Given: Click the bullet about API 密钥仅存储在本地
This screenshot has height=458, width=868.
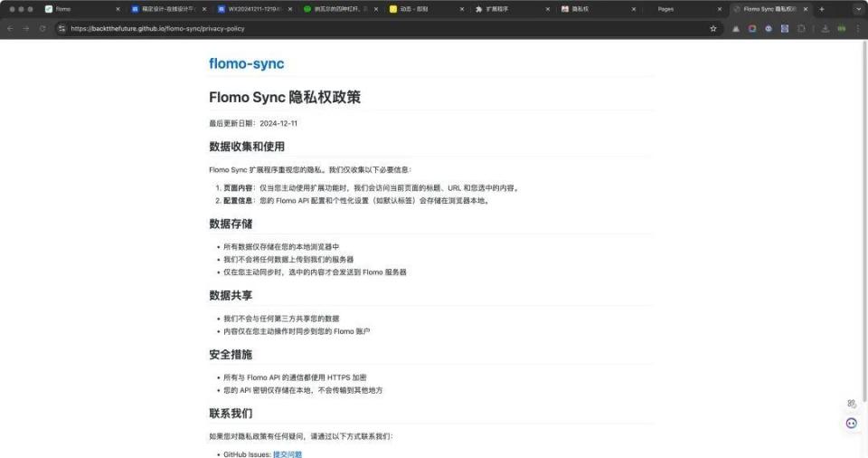Looking at the screenshot, I should point(303,390).
